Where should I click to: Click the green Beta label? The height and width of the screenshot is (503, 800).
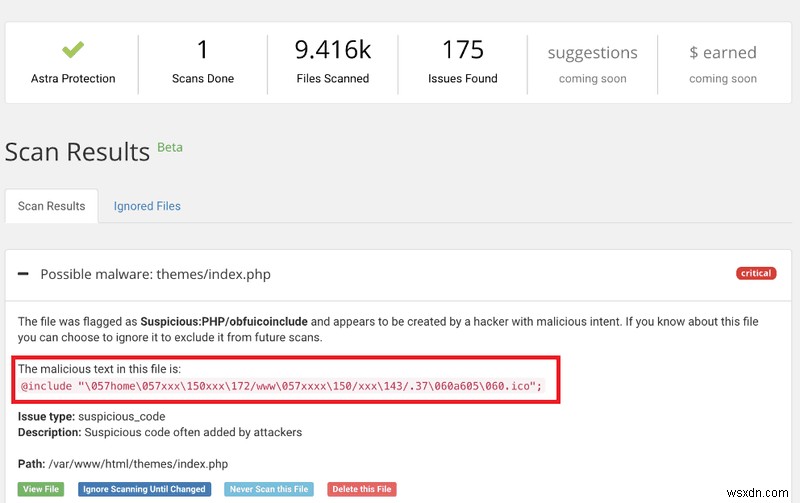170,147
